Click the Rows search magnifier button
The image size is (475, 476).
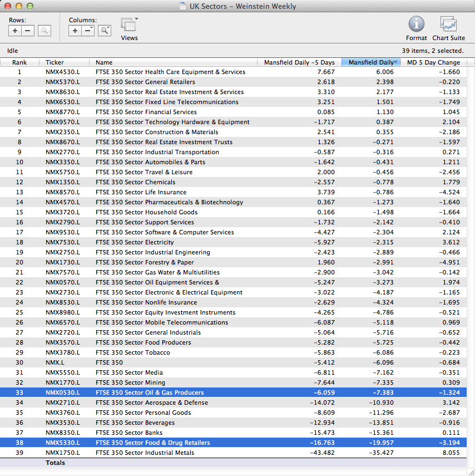point(44,31)
